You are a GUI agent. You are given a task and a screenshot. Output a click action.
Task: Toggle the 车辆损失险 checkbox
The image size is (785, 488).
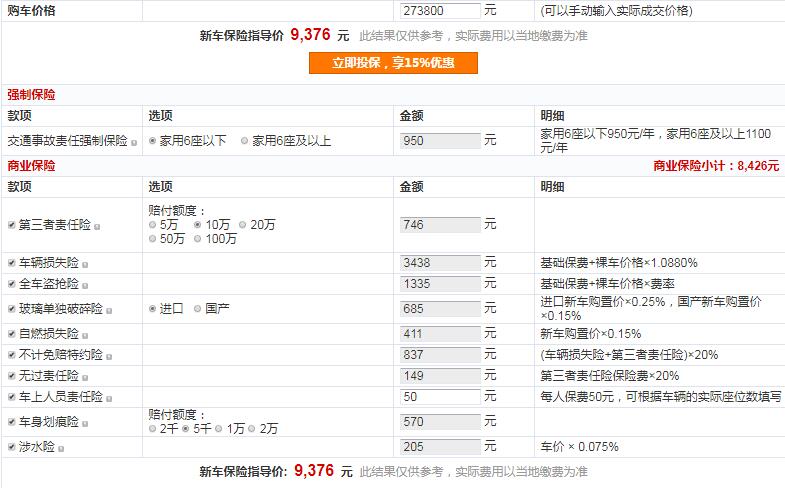[12, 263]
